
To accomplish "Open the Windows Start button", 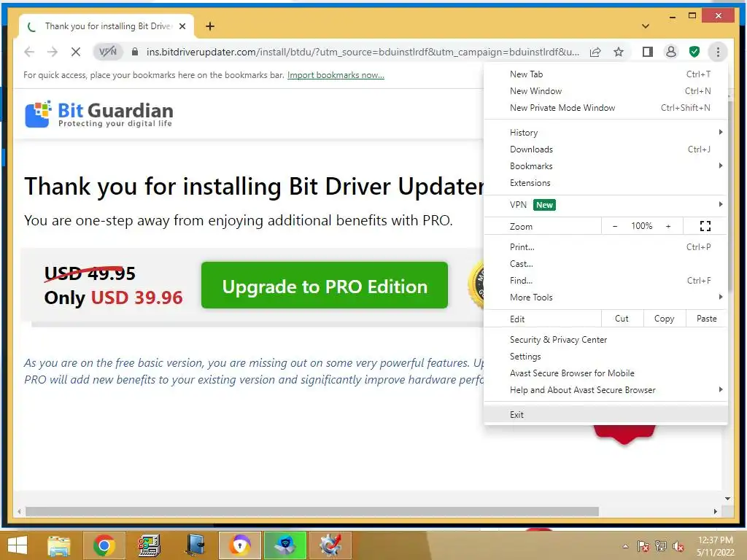I will [18, 545].
